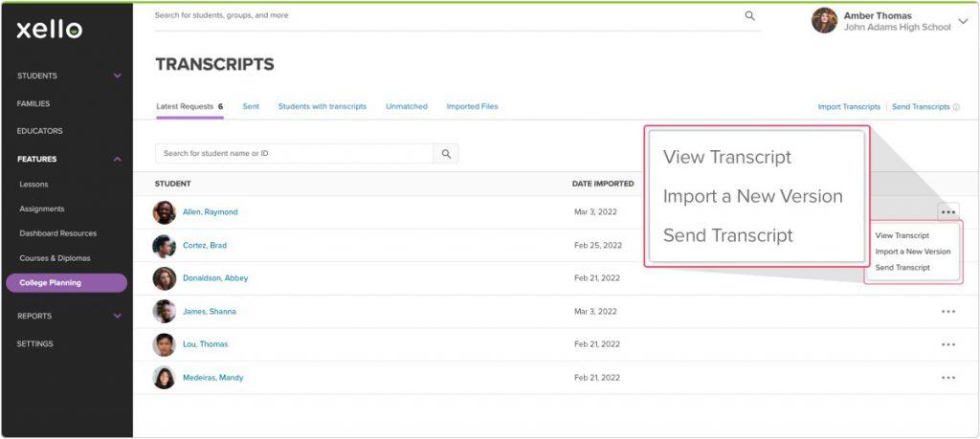Open the account dropdown chevron
The image size is (980, 439).
pyautogui.click(x=963, y=21)
